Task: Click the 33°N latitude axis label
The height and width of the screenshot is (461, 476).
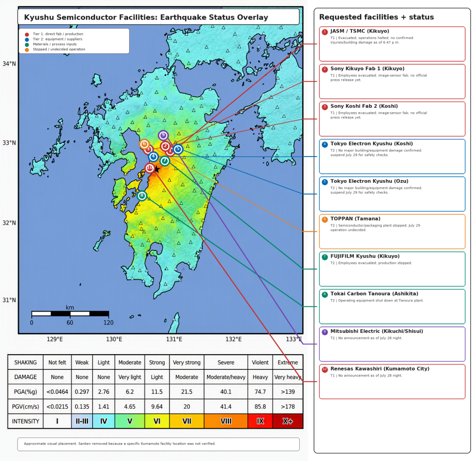Action: pyautogui.click(x=9, y=142)
